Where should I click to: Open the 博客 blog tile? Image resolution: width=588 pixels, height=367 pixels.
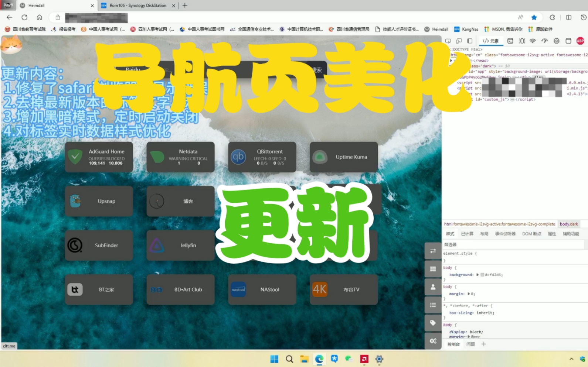click(180, 201)
